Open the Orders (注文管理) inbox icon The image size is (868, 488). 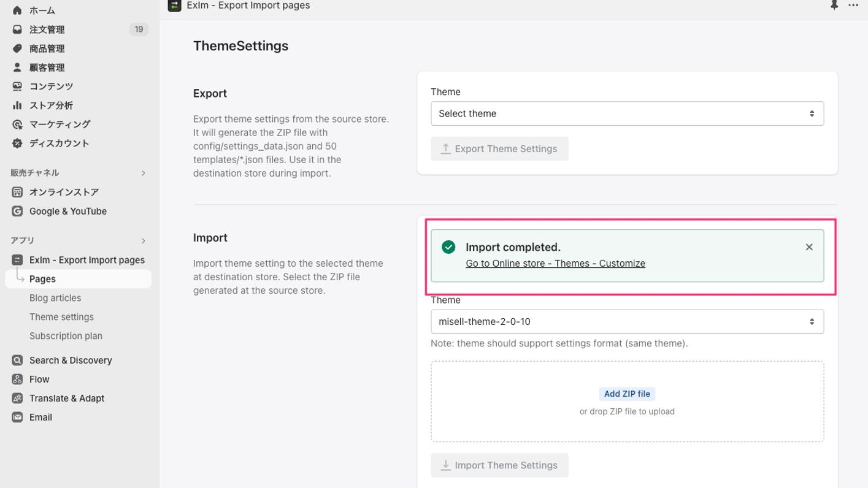(x=17, y=29)
